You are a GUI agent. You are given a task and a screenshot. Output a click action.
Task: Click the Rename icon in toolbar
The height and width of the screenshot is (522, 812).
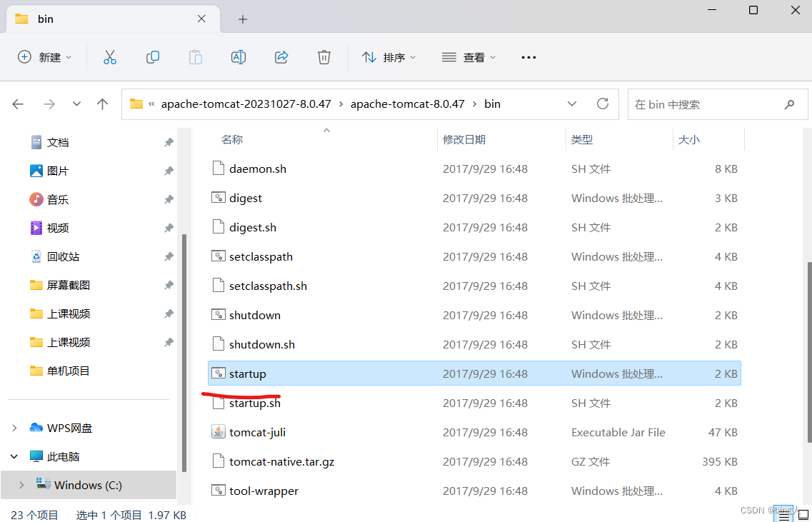pos(239,57)
